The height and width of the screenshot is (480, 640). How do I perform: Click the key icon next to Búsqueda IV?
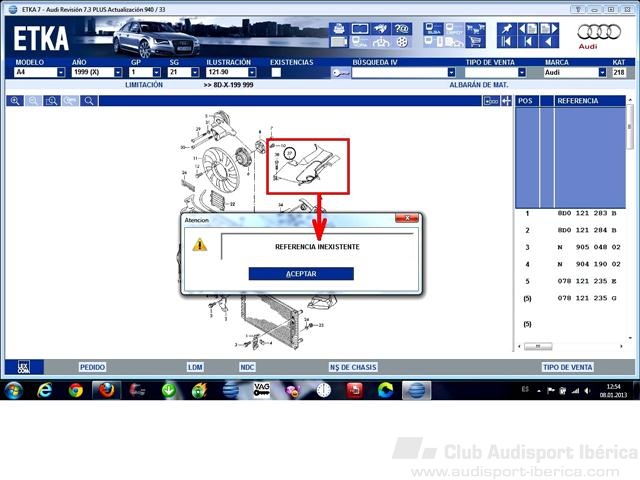(x=340, y=73)
